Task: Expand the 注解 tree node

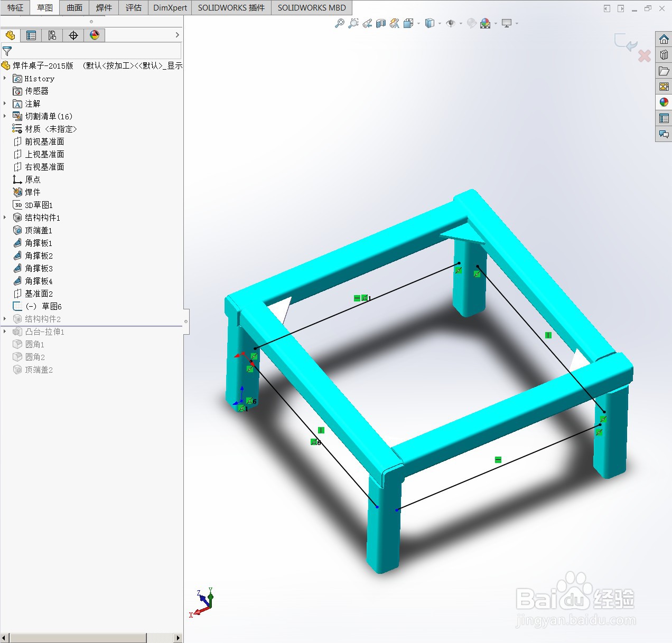Action: click(x=5, y=103)
